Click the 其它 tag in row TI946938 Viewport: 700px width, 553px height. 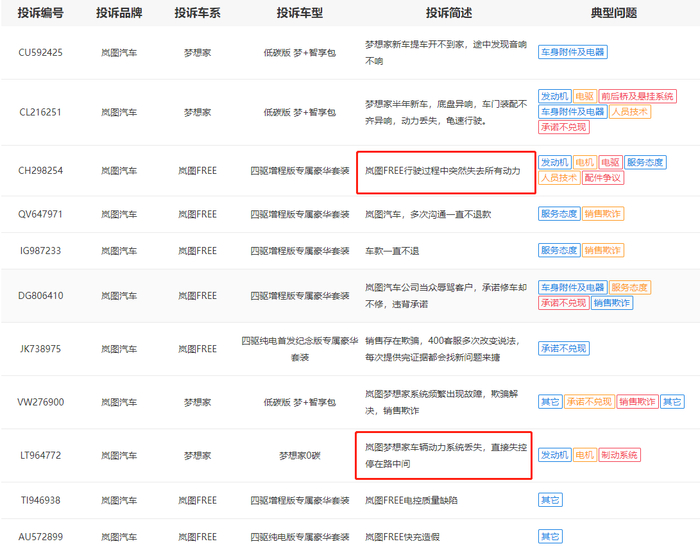[x=550, y=500]
